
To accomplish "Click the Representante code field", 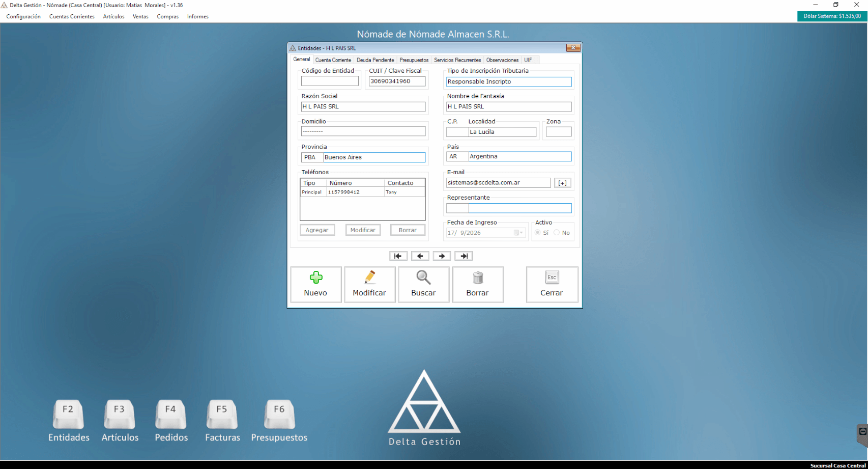I will [457, 208].
